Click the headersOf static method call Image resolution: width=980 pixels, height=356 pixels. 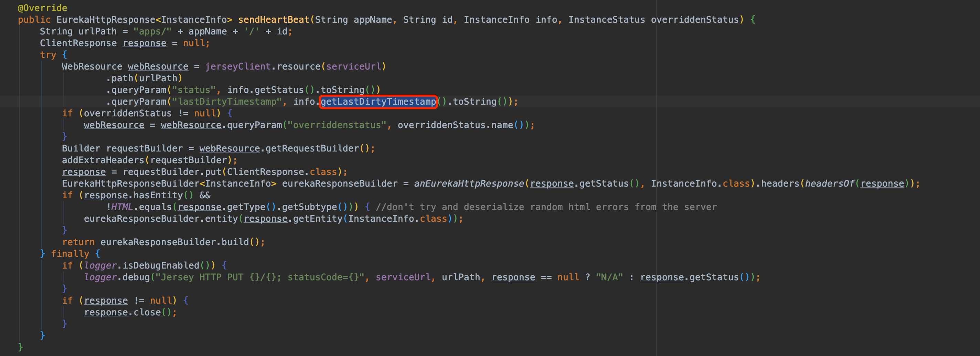pyautogui.click(x=830, y=184)
